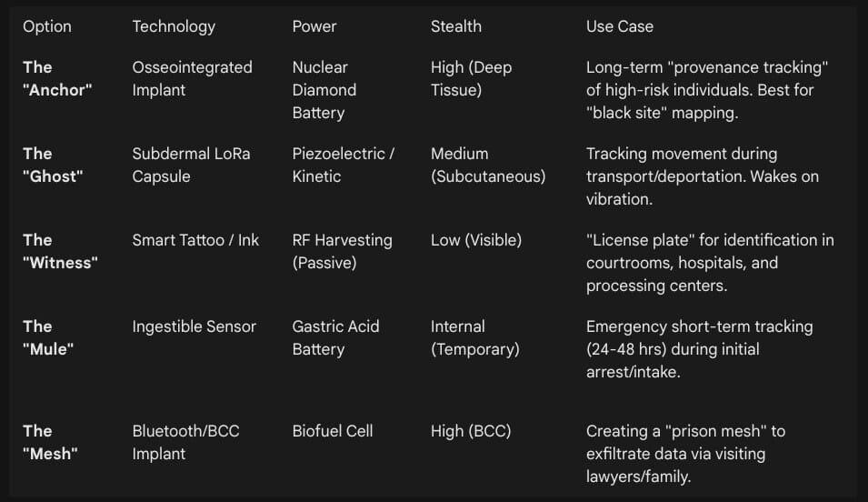
Task: Click the Subdermal LoRa Capsule cell
Action: (191, 166)
